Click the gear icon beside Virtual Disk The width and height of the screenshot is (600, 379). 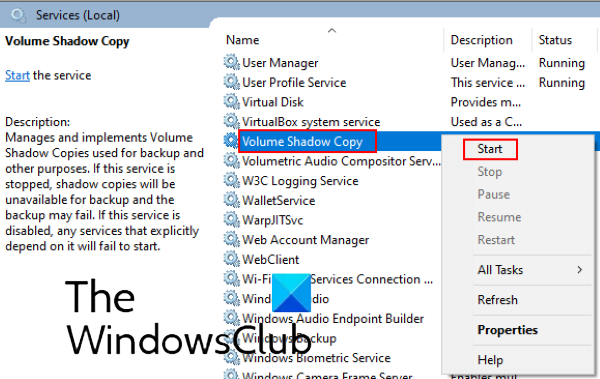(232, 101)
